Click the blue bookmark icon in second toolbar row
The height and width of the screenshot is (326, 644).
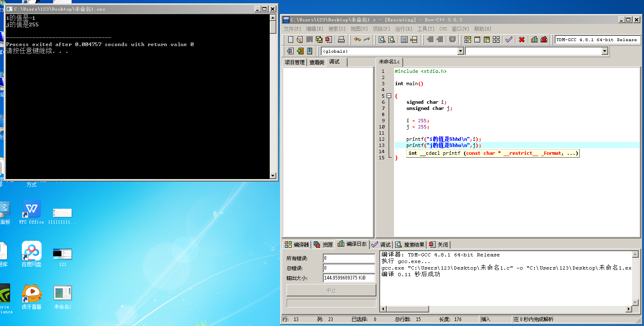click(310, 51)
